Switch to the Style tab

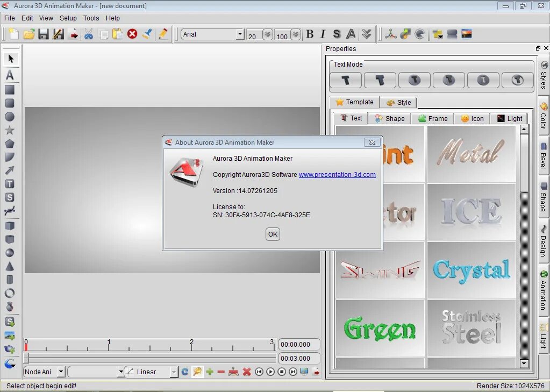point(398,103)
